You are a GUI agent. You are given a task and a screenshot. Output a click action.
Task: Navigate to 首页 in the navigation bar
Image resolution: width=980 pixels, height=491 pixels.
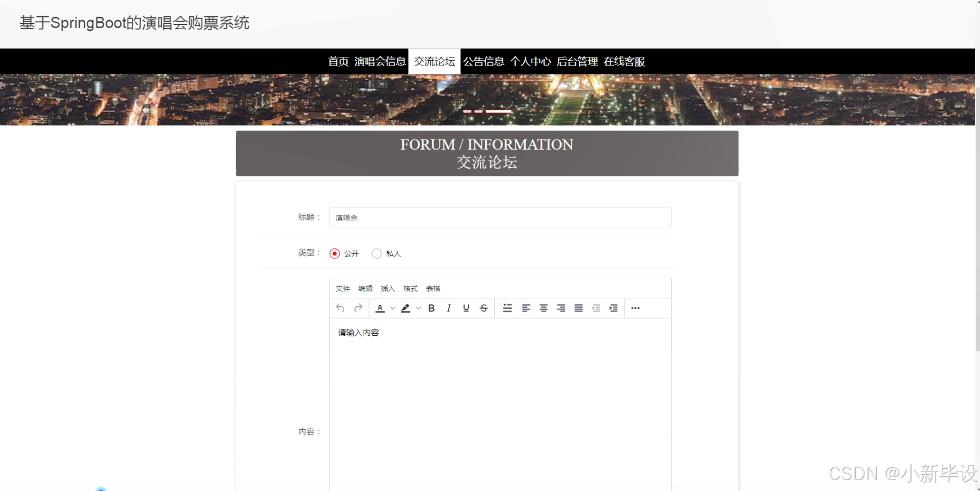point(337,61)
